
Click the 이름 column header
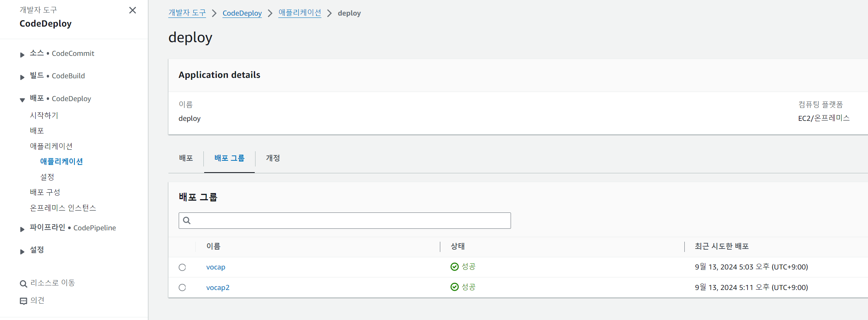[213, 246]
